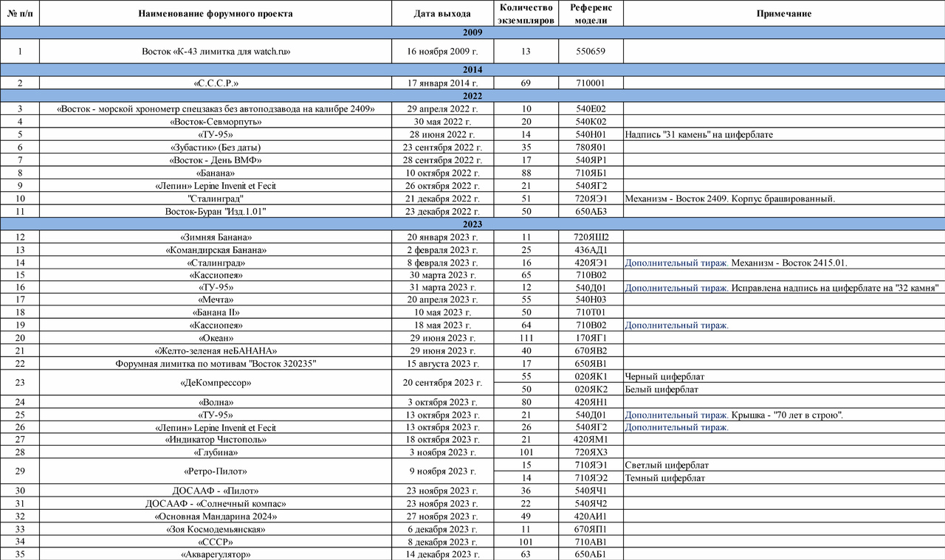This screenshot has height=560, width=945.
Task: Click the '«Волна»' project name
Action: tap(216, 402)
